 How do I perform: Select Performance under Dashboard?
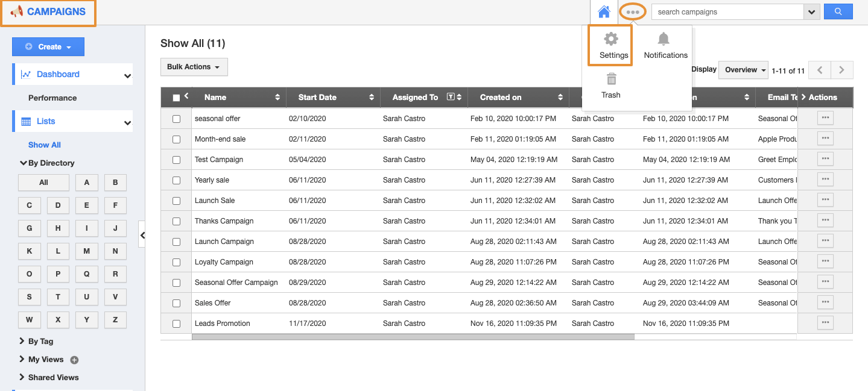click(x=52, y=98)
